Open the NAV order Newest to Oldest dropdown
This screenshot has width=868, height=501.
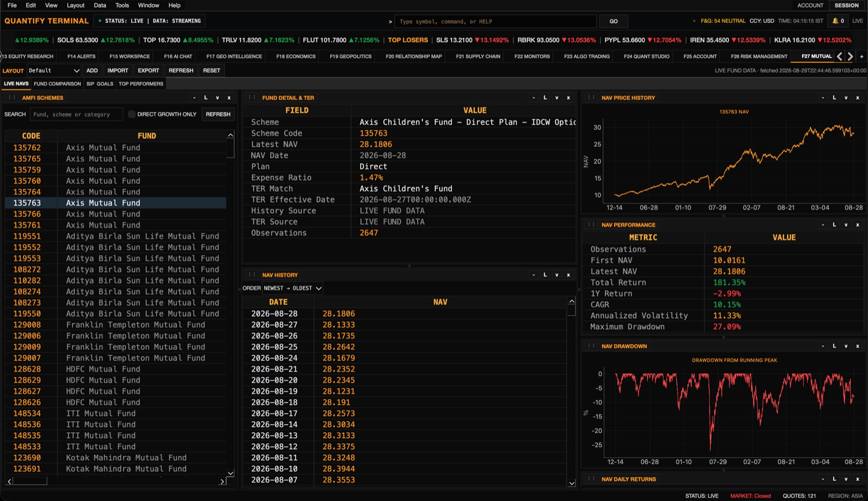click(x=292, y=288)
